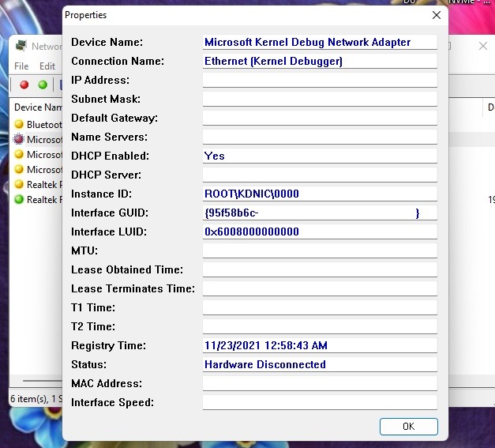The width and height of the screenshot is (495, 448).
Task: Open the File menu
Action: tap(21, 66)
